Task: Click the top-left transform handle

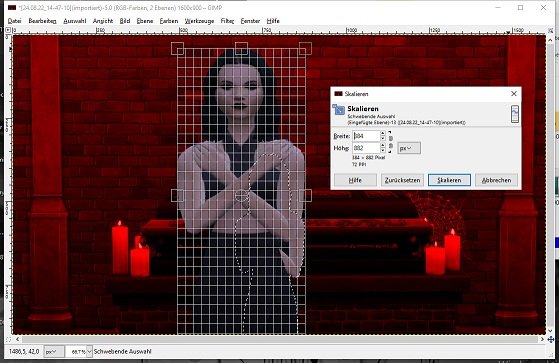Action: [x=177, y=48]
